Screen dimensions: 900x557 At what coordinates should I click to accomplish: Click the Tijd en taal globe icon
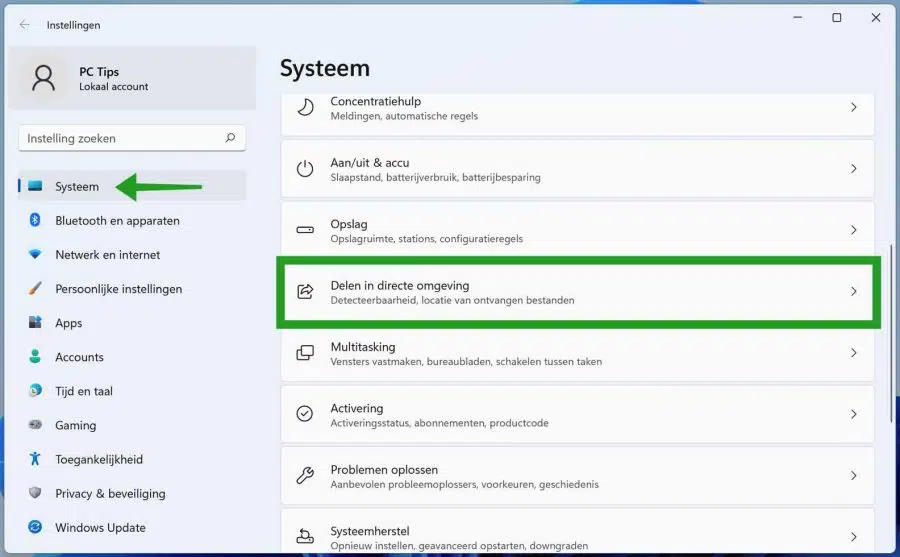(35, 390)
